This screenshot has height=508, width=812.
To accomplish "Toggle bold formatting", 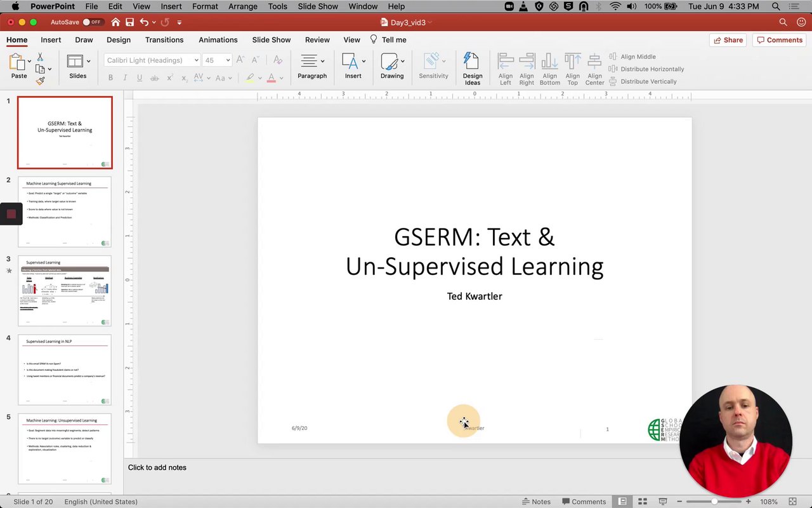I will click(110, 78).
